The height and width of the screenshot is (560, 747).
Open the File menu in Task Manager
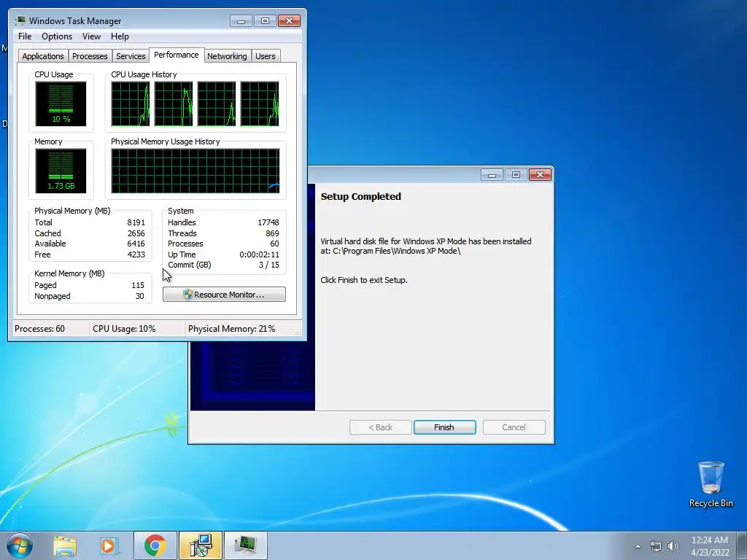(x=25, y=36)
